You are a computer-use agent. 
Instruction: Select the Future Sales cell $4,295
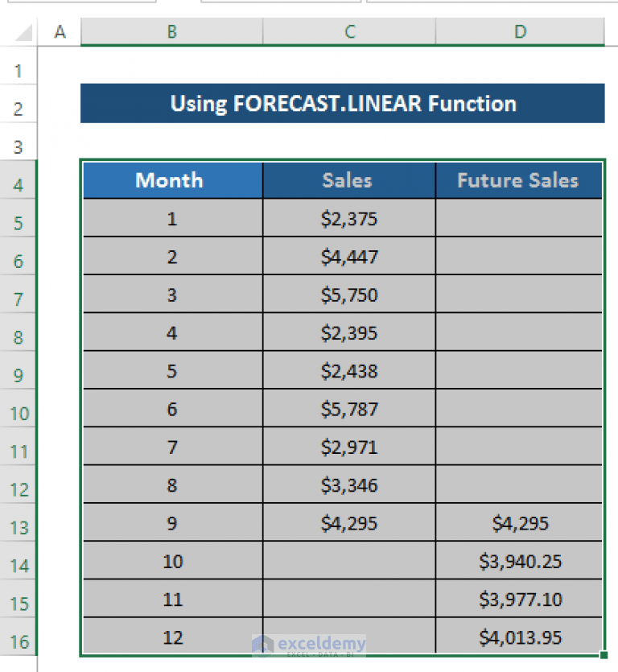[518, 522]
